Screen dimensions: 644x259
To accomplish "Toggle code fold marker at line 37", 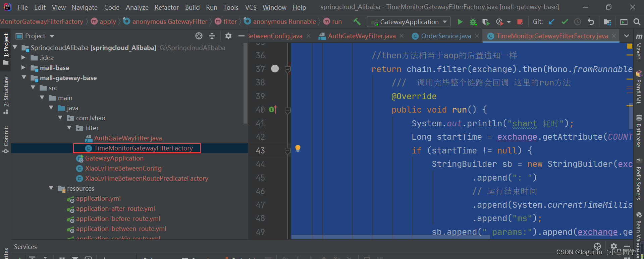I will (x=287, y=70).
